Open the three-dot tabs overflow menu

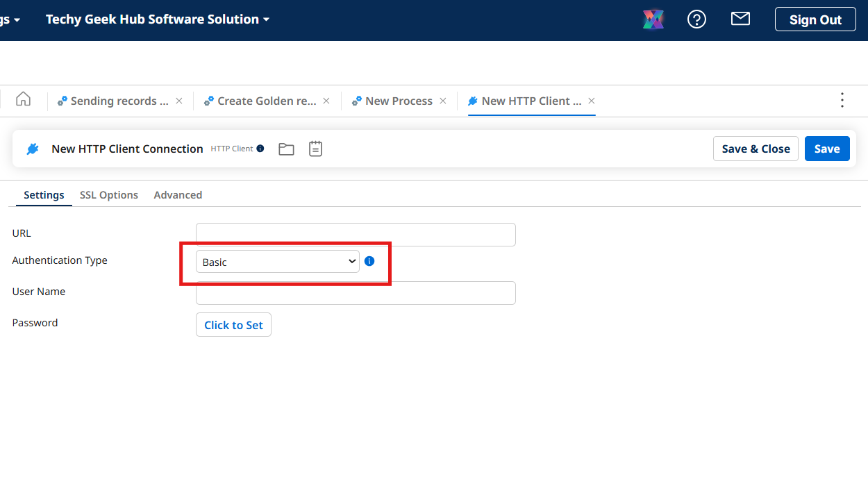(x=842, y=100)
